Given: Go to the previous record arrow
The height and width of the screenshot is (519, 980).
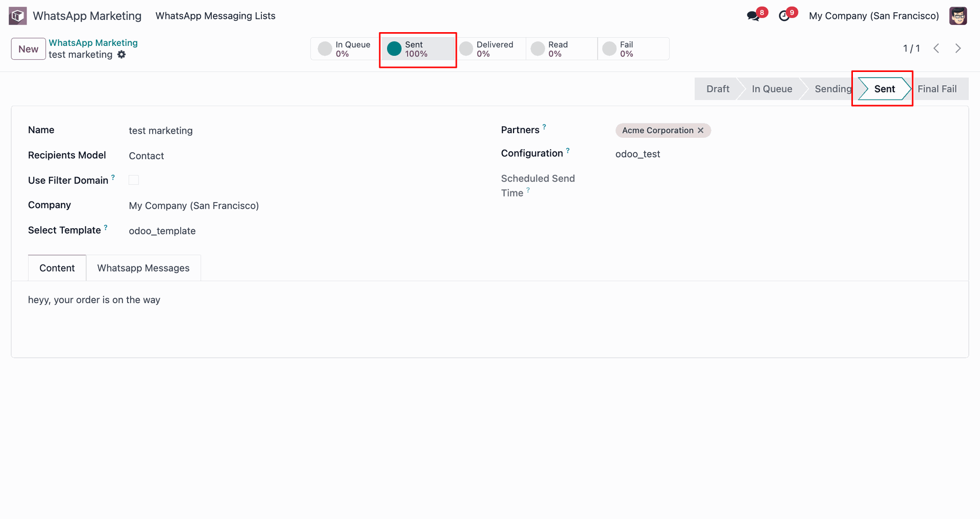Looking at the screenshot, I should (936, 48).
